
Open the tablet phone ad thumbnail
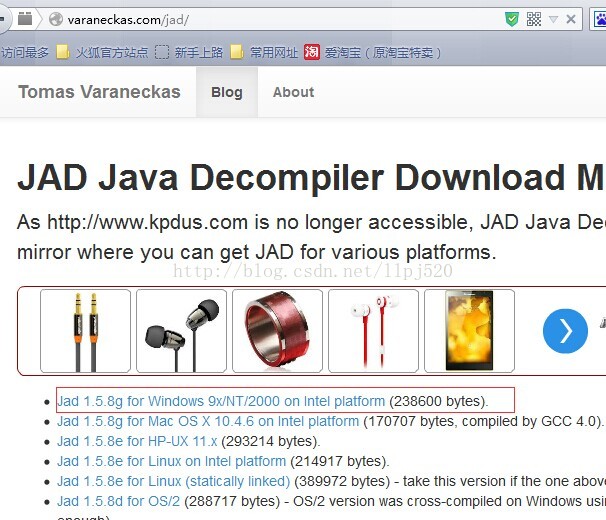click(470, 331)
